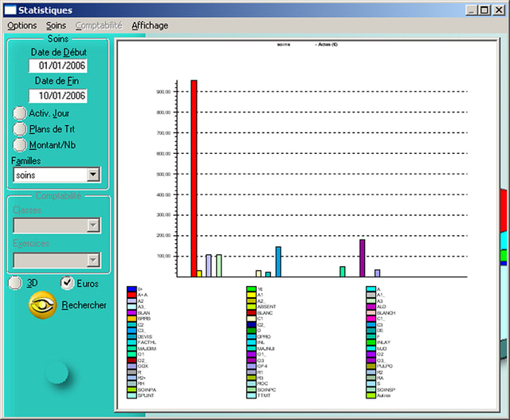Click the Date de Fin field
Screen dimensions: 510x420
(x=57, y=96)
